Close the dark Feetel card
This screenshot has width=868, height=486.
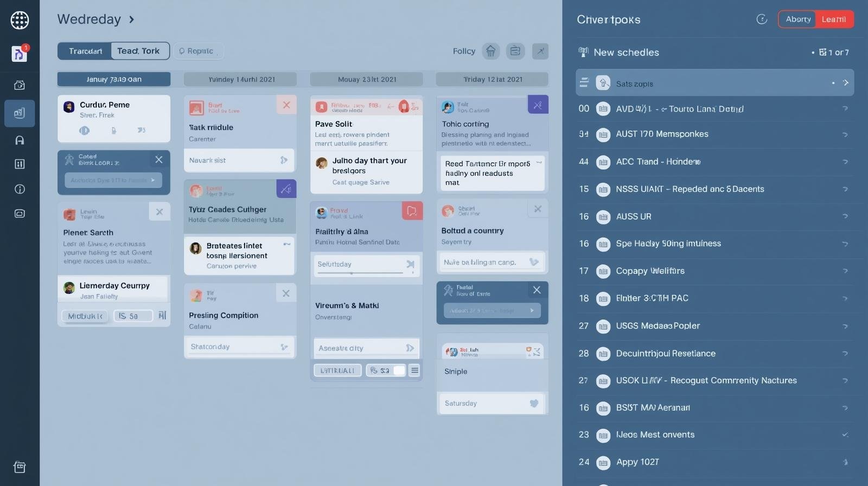point(537,290)
